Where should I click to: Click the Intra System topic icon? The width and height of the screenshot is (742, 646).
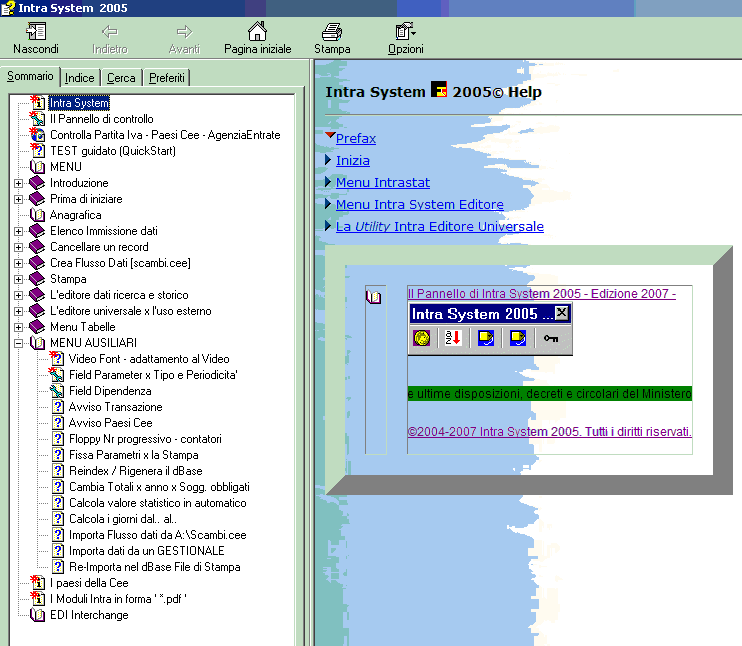[x=38, y=102]
